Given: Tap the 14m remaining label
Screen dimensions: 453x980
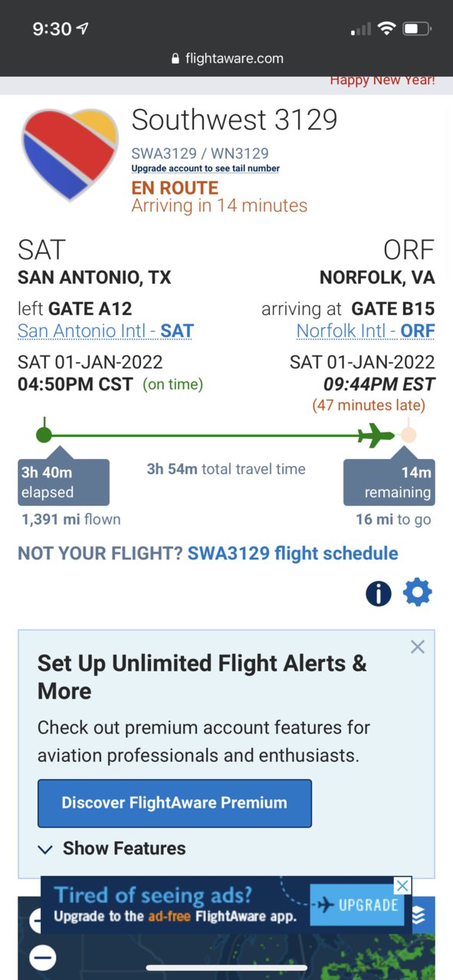Looking at the screenshot, I should coord(389,483).
